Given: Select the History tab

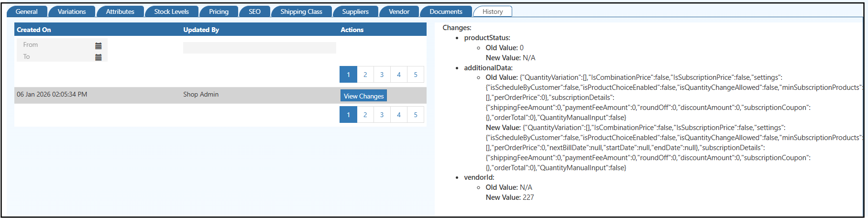Looking at the screenshot, I should click(493, 11).
